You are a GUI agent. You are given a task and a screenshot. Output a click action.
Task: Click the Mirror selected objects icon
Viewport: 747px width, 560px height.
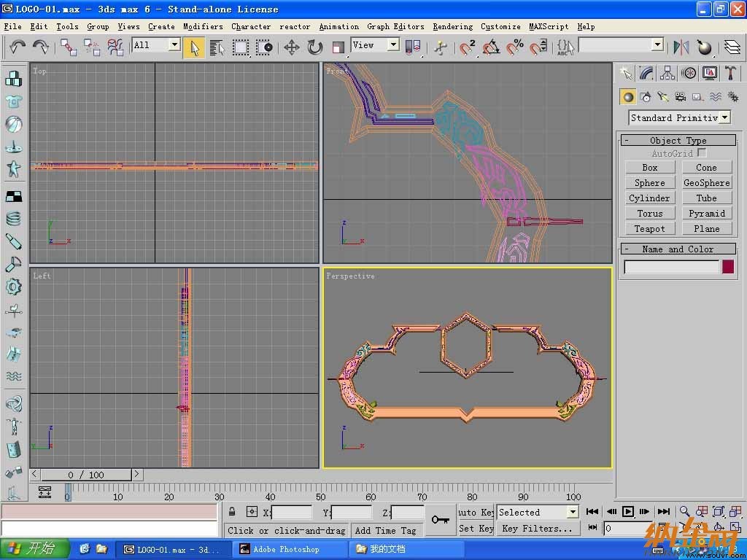[x=681, y=47]
